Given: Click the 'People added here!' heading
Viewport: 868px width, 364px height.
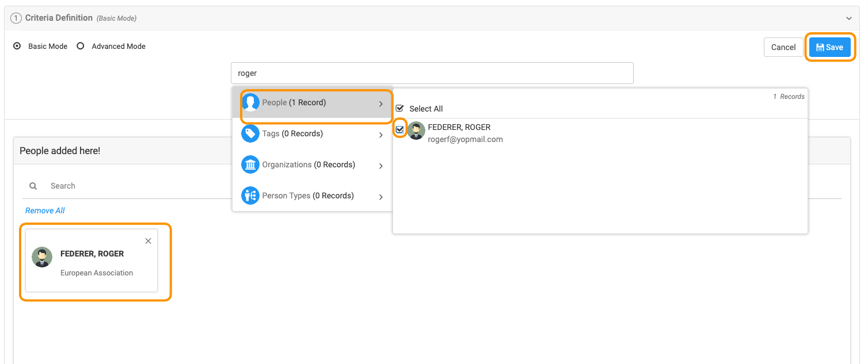Looking at the screenshot, I should coord(60,151).
